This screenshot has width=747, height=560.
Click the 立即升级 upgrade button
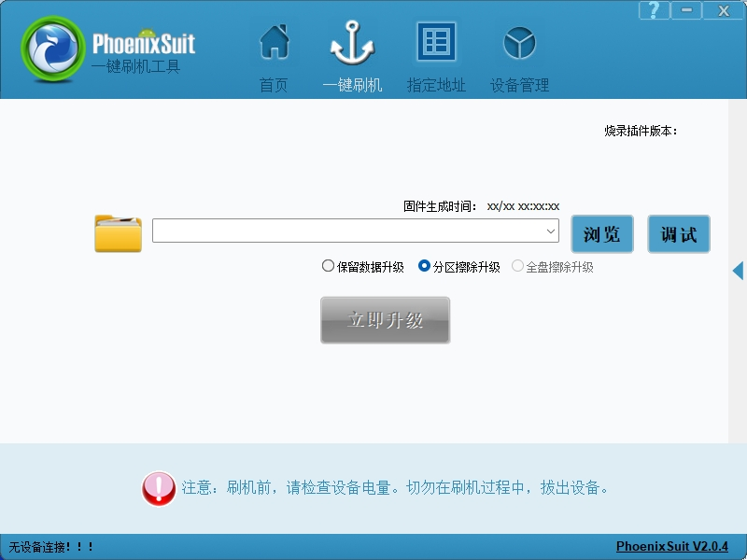[385, 320]
